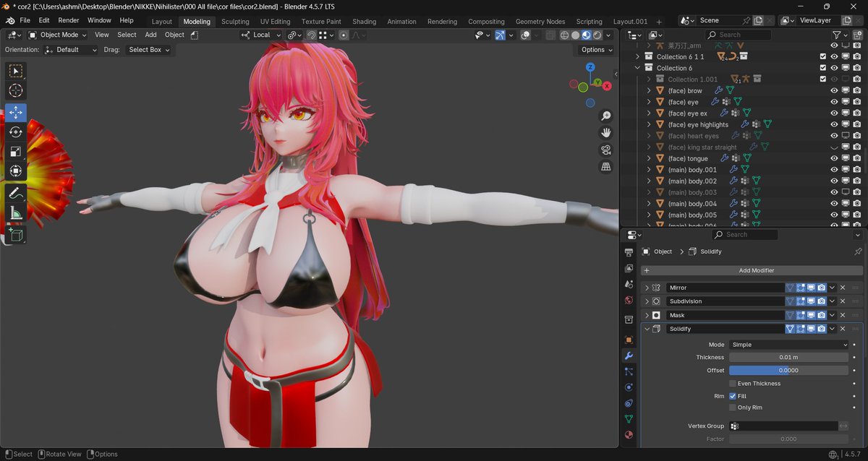868x461 pixels.
Task: Uncheck the Rim Fill checkbox
Action: (x=733, y=396)
